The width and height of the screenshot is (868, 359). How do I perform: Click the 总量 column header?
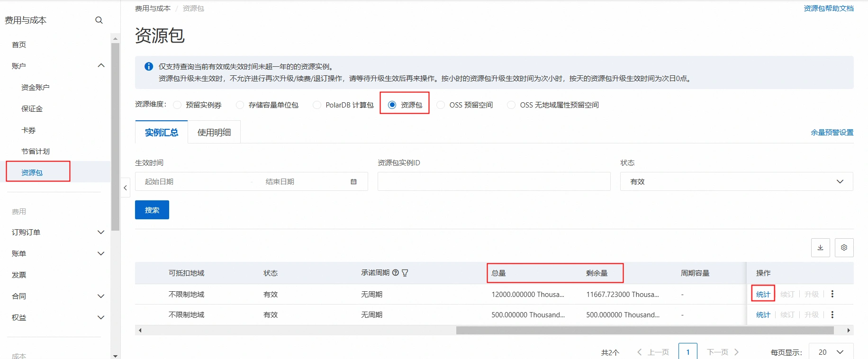(498, 273)
